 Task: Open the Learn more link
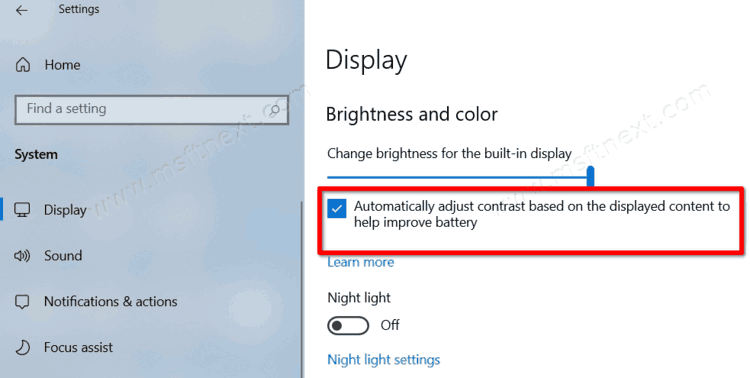point(361,262)
